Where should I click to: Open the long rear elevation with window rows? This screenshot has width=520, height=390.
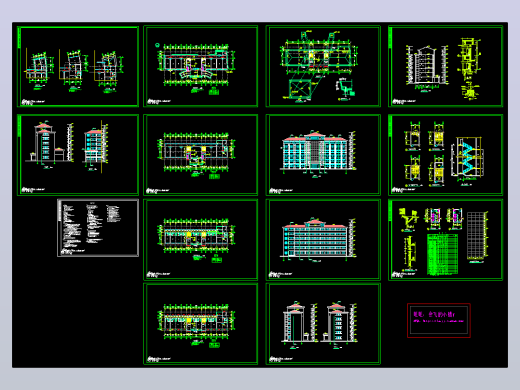[323, 240]
